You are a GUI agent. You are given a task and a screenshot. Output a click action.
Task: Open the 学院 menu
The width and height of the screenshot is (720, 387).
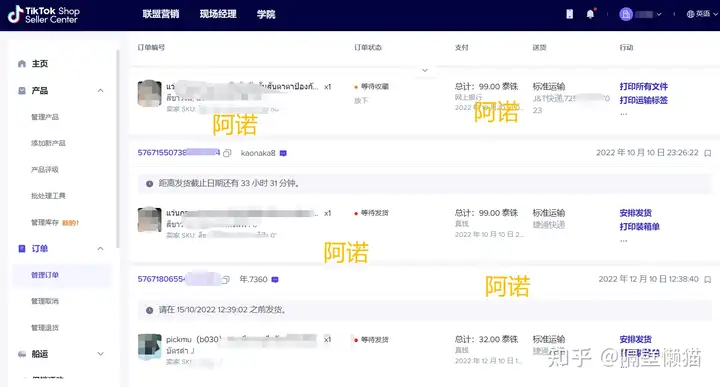266,14
